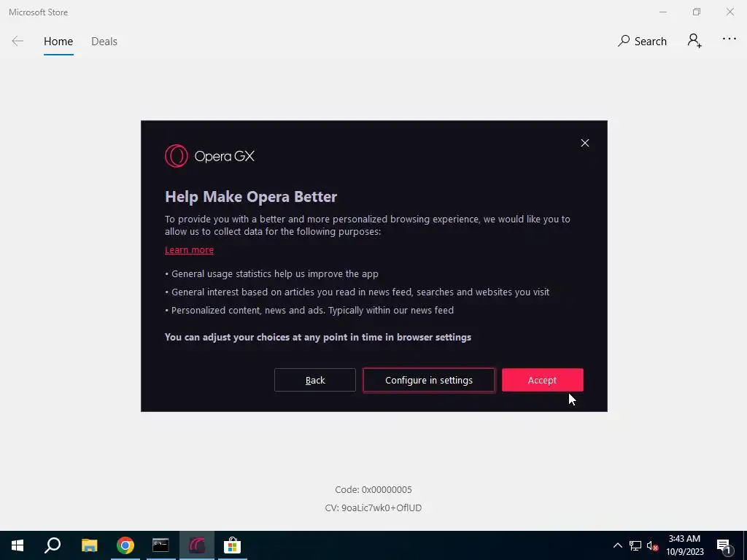Open clock showing 3:43 AM
The width and height of the screenshot is (747, 560).
[684, 545]
